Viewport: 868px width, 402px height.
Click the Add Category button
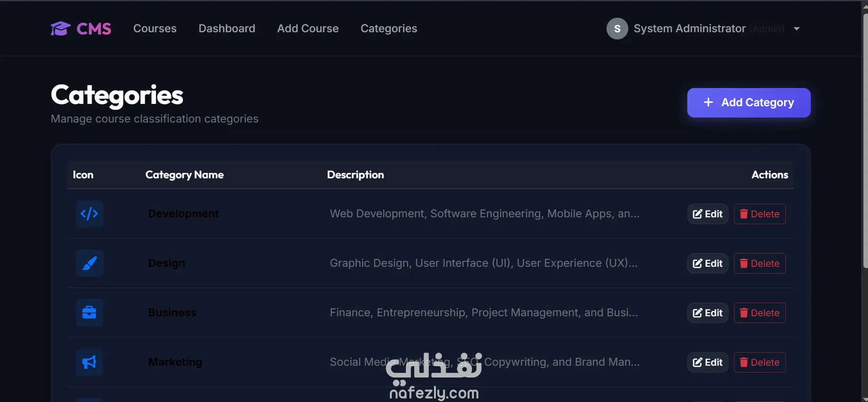pos(749,103)
